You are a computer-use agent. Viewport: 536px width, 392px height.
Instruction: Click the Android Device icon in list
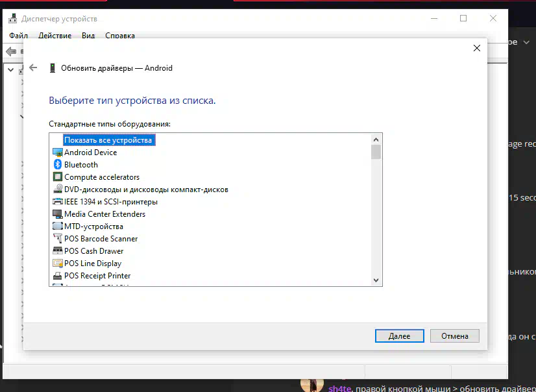(57, 153)
